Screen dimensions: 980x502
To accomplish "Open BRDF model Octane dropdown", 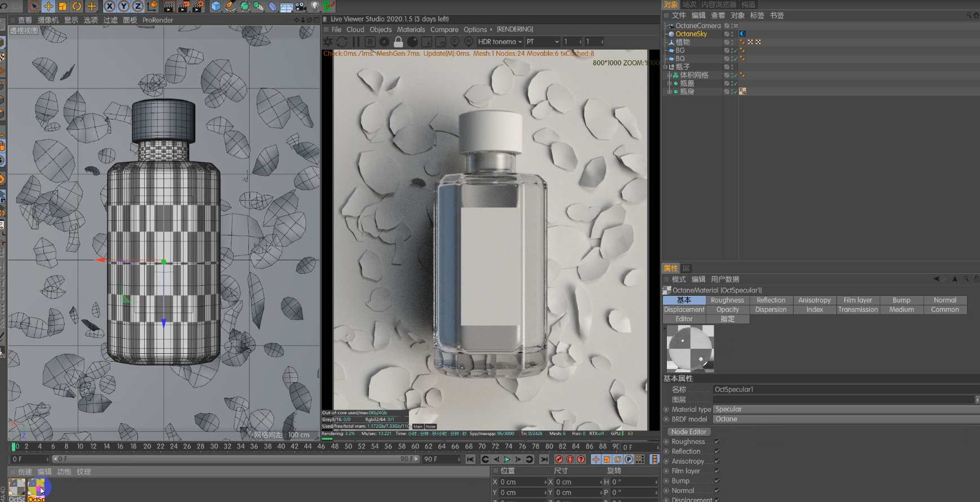I will click(847, 419).
